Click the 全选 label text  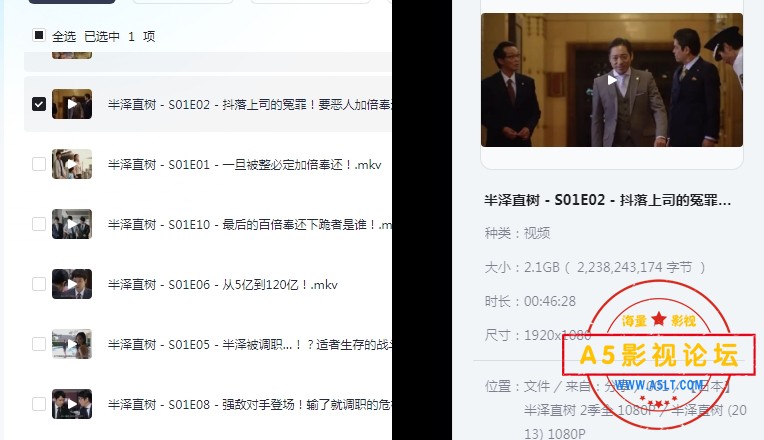tap(64, 36)
